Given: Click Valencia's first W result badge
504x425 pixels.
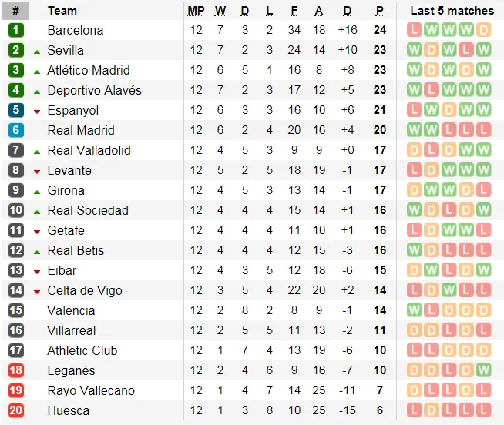Looking at the screenshot, I should (414, 310).
